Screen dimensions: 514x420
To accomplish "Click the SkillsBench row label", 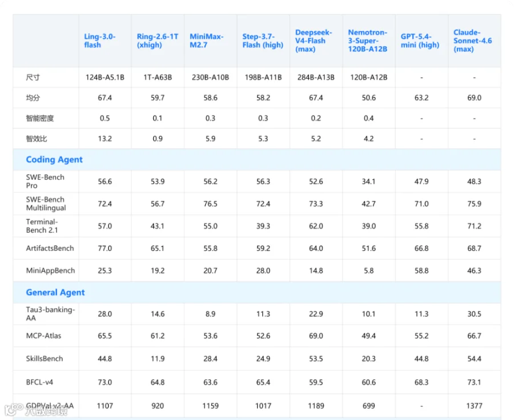I will click(44, 358).
